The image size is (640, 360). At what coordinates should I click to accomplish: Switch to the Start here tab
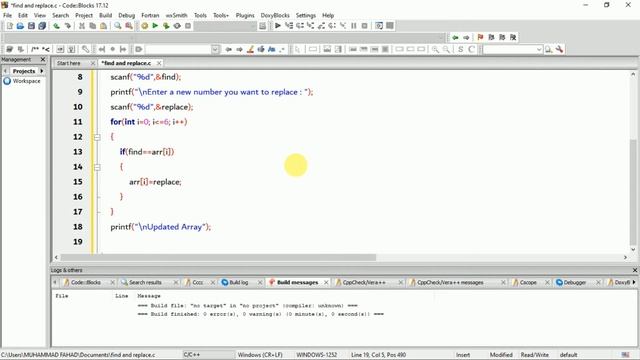[69, 63]
